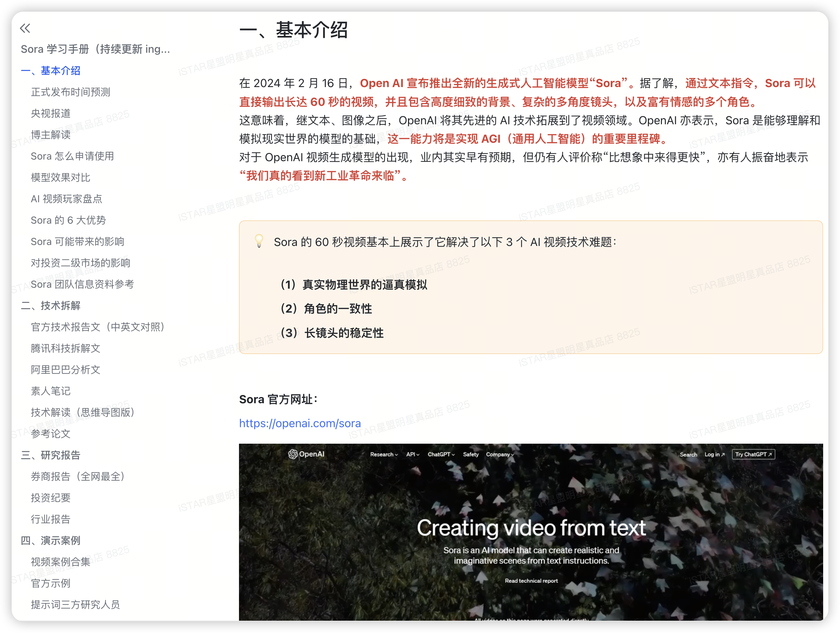Open '官方技术报告文（中英文对照）'

[x=98, y=327]
